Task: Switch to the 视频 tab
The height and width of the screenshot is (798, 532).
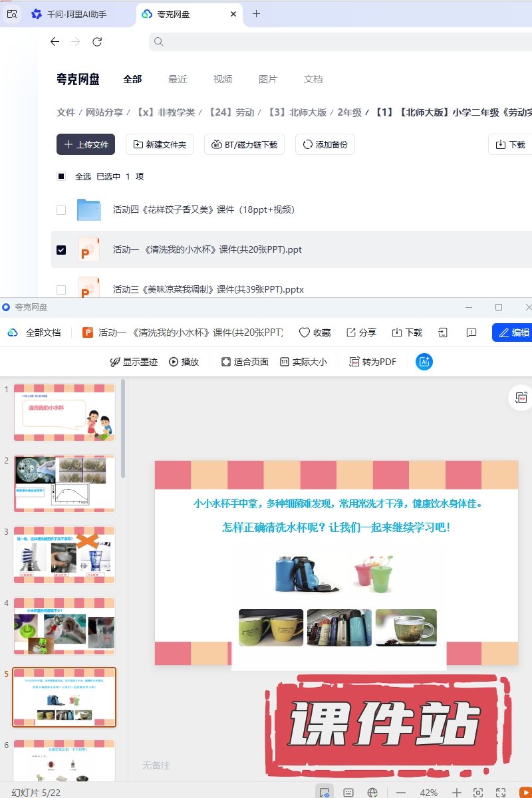Action: (223, 79)
